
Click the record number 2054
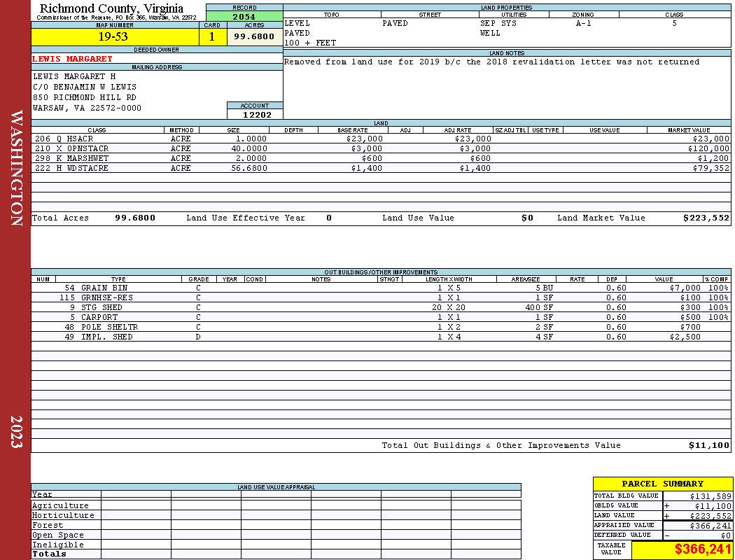pos(244,16)
